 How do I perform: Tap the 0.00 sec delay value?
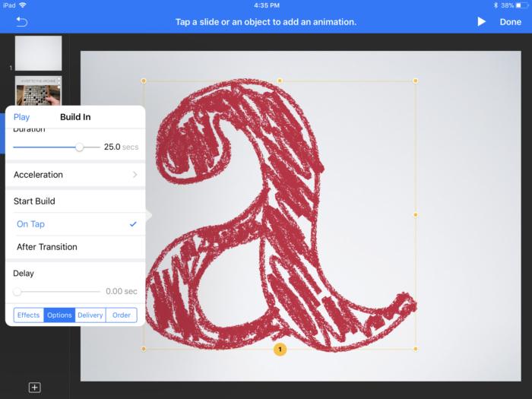click(122, 291)
